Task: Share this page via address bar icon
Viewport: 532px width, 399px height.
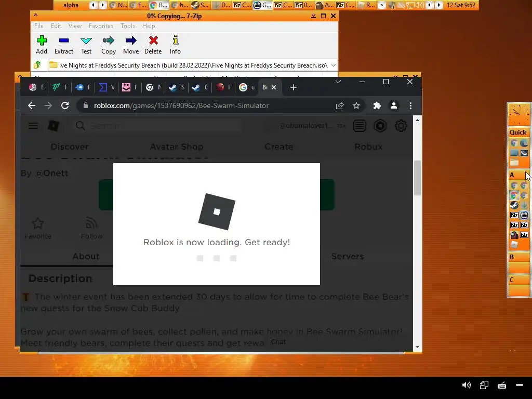Action: [x=340, y=105]
